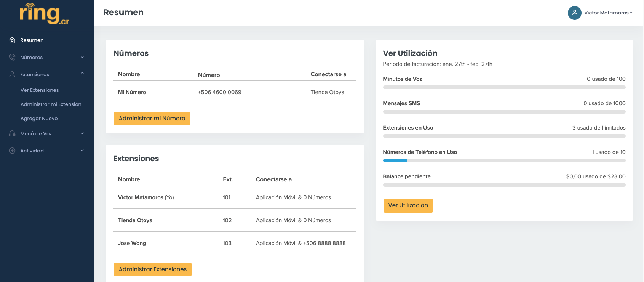Click the Extensiones card heading

tap(136, 159)
